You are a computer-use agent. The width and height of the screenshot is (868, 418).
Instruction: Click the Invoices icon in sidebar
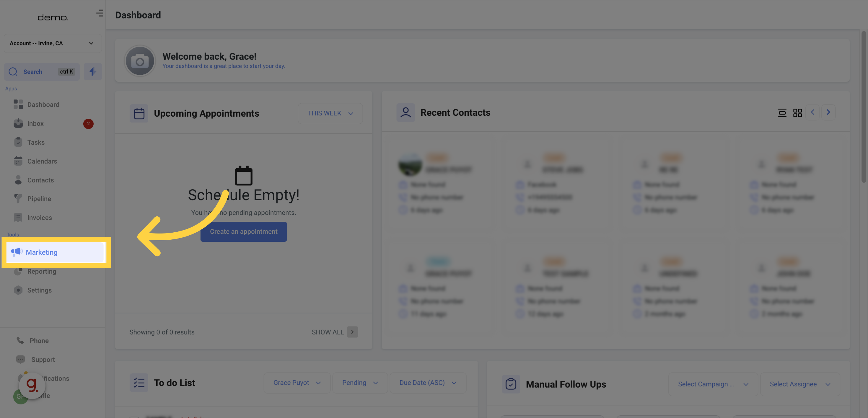click(18, 218)
